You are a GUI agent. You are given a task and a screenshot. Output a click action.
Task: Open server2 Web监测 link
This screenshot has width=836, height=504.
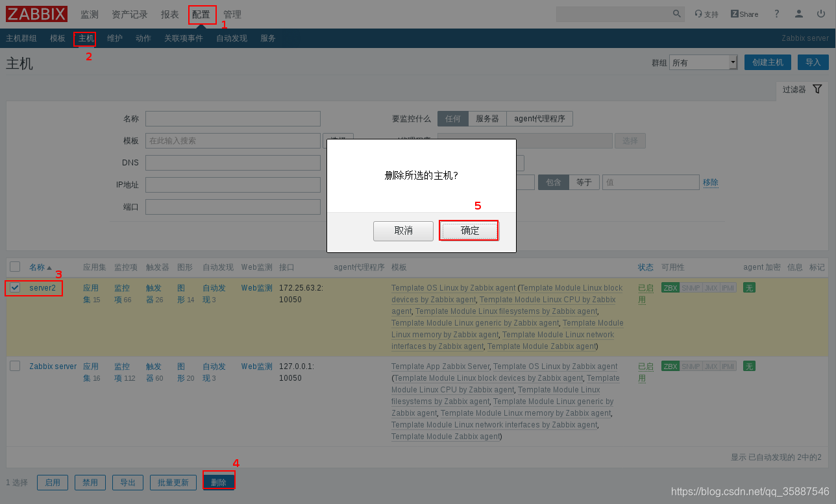tap(257, 288)
